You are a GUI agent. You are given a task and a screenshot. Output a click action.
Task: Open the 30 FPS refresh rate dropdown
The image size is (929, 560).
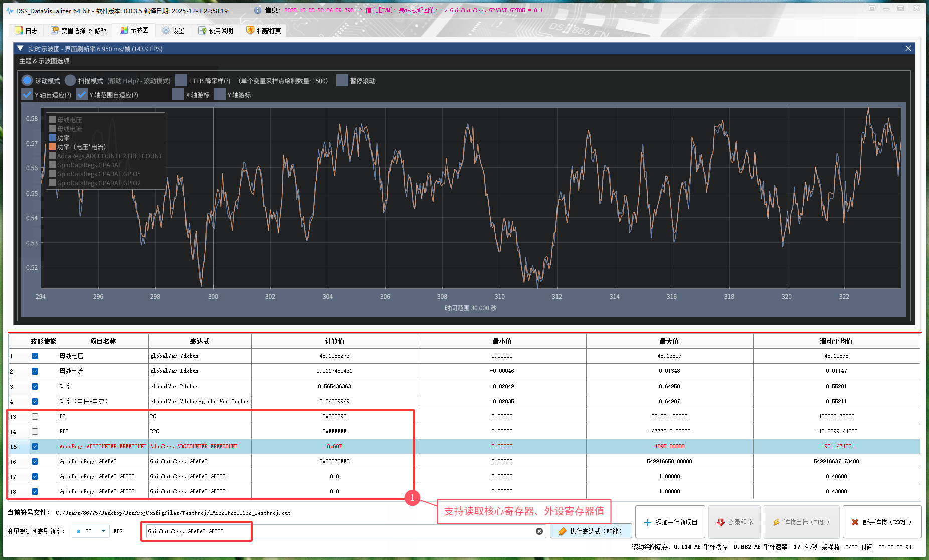point(103,531)
